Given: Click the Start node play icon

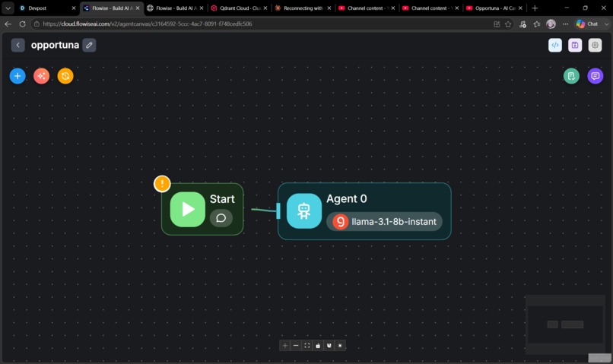Looking at the screenshot, I should [x=188, y=209].
